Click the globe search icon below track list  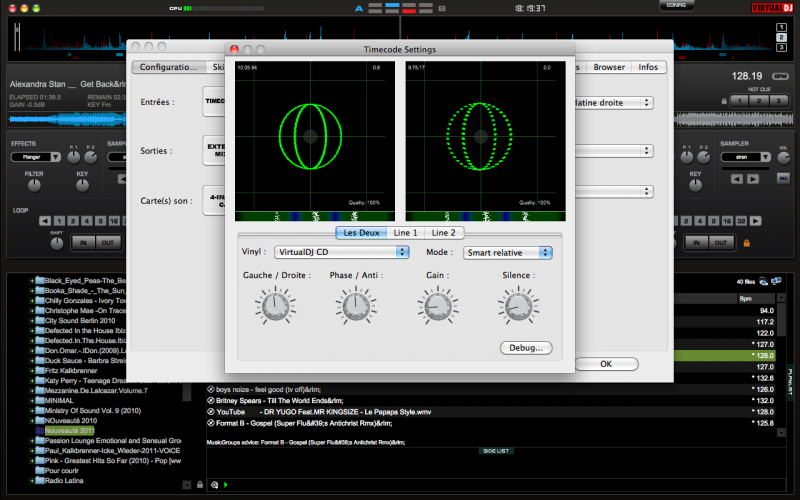[x=215, y=485]
